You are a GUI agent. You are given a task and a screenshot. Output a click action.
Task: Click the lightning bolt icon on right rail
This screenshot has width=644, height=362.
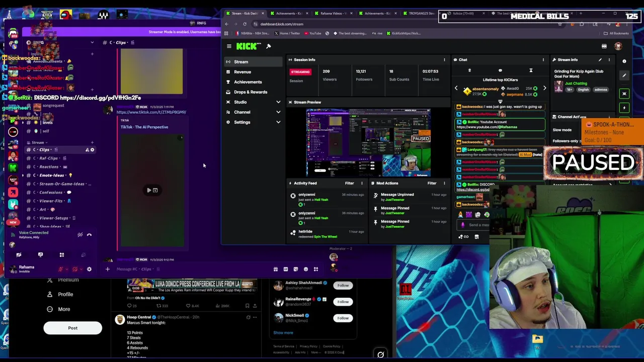[624, 108]
